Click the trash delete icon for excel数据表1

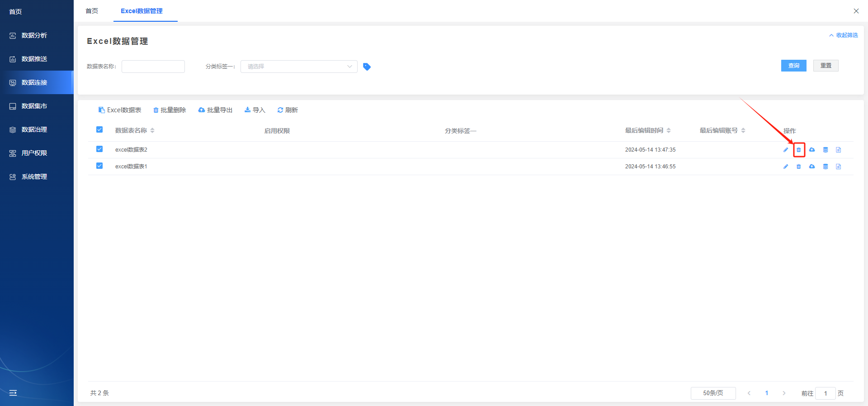coord(799,167)
